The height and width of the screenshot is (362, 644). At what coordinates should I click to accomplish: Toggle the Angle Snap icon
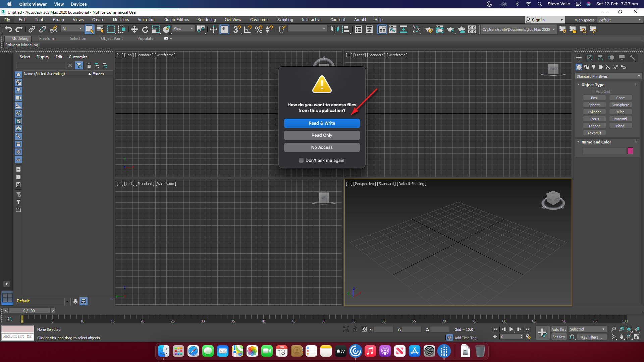[248, 29]
